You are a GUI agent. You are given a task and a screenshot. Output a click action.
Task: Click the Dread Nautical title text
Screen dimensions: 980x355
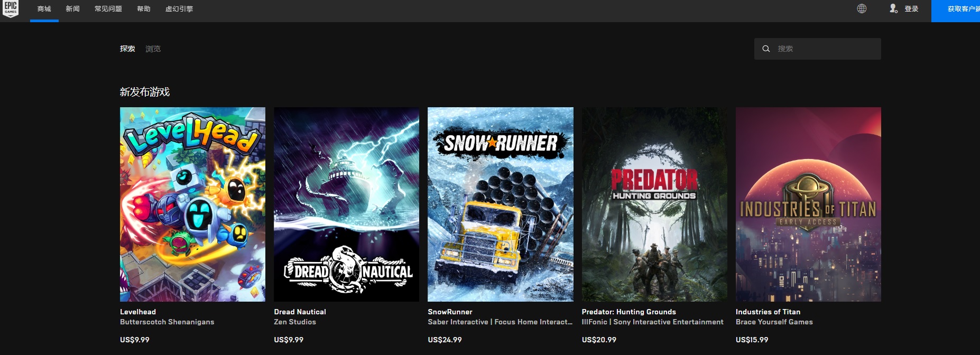coord(300,312)
